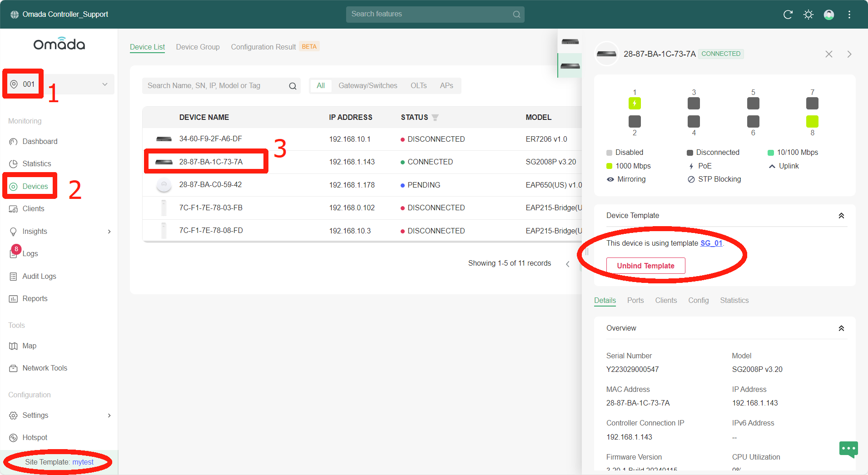Screen dimensions: 868x475
Task: Click the Unbind Template button
Action: click(x=645, y=266)
